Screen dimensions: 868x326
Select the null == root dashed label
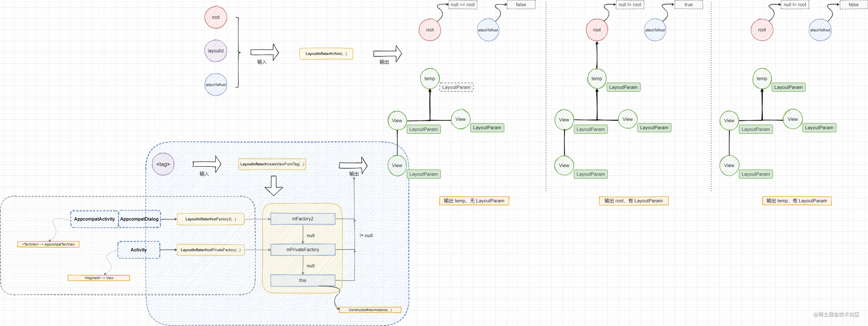click(x=463, y=5)
